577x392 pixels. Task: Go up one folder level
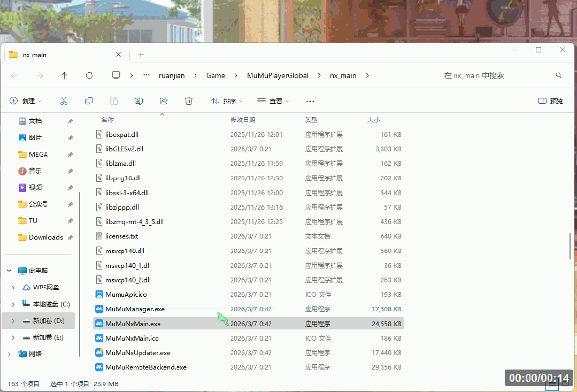[x=64, y=75]
